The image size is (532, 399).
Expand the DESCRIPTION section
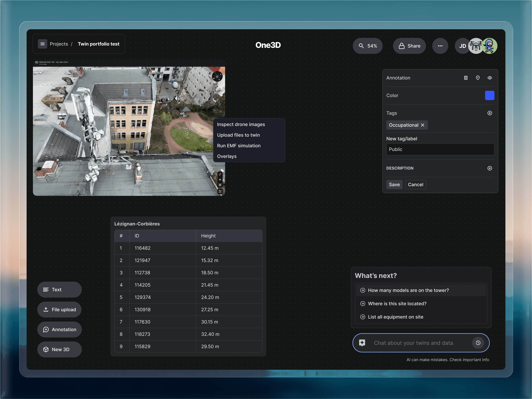pos(490,168)
